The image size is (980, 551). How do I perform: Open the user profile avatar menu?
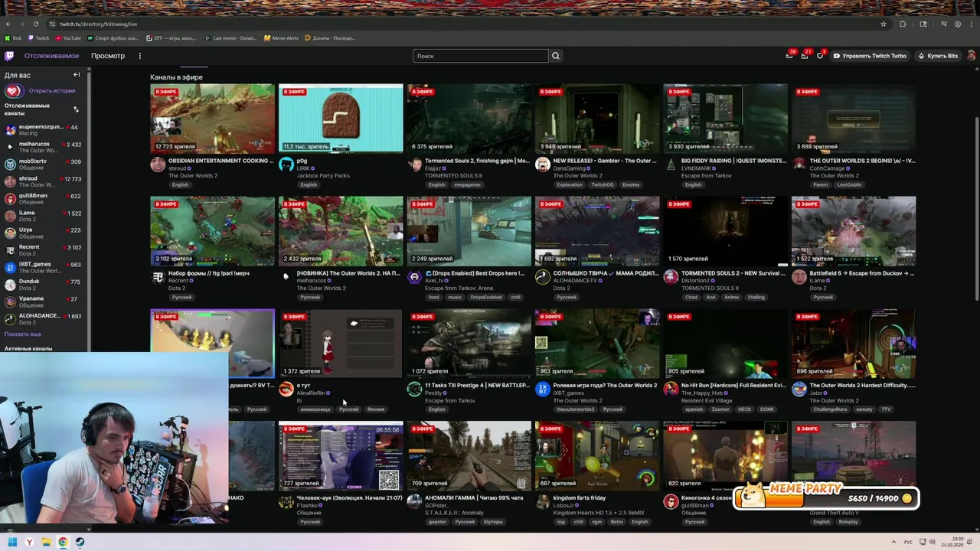click(x=971, y=56)
